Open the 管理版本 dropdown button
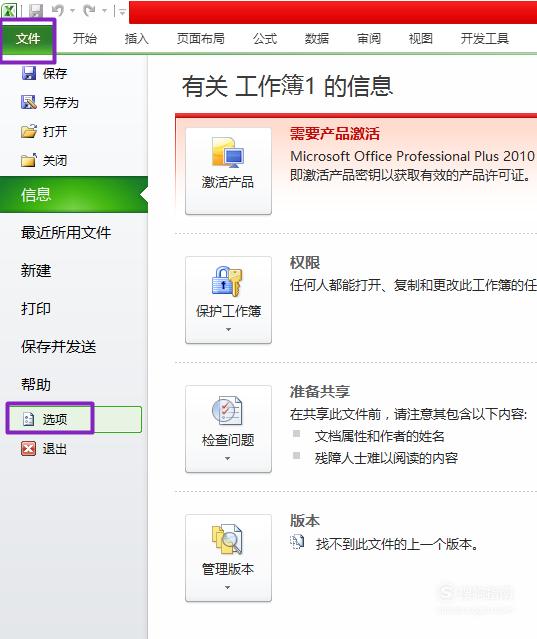537x639 pixels. coord(228,557)
